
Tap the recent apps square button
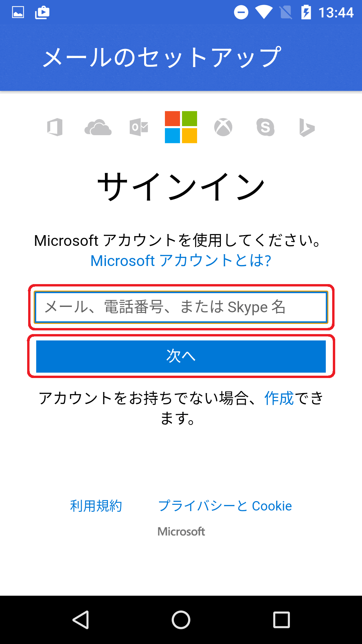pos(282,620)
